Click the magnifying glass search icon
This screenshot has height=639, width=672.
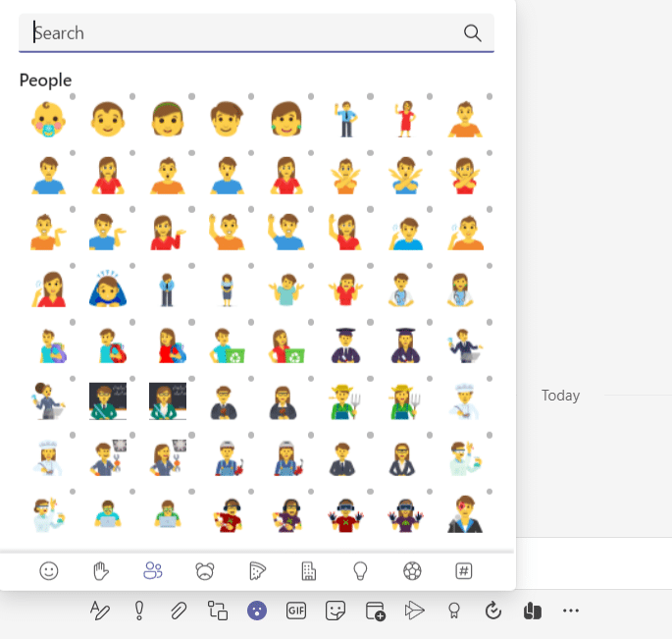pyautogui.click(x=472, y=33)
